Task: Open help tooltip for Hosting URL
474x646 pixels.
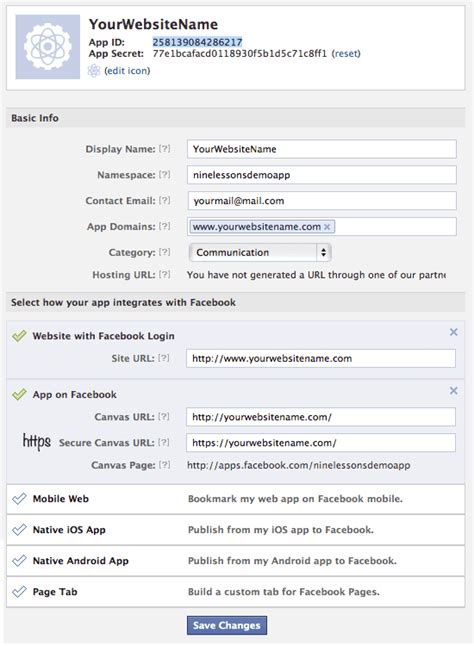Action: 164,274
